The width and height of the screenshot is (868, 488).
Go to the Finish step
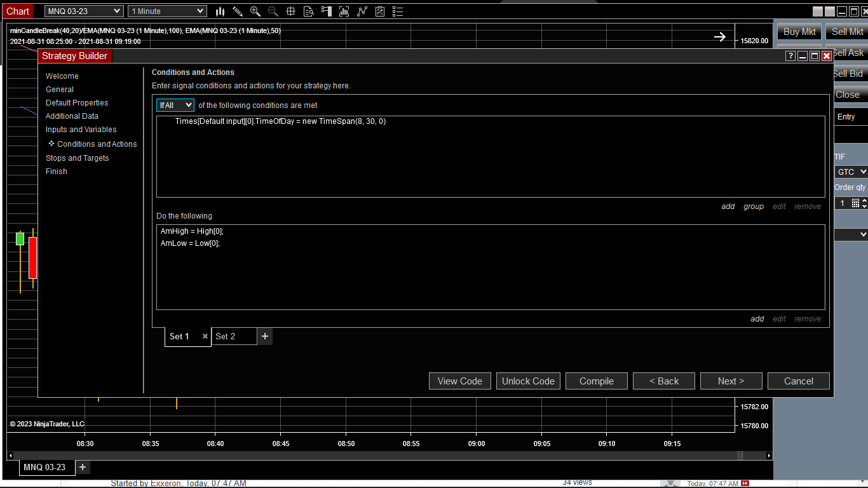pos(57,172)
